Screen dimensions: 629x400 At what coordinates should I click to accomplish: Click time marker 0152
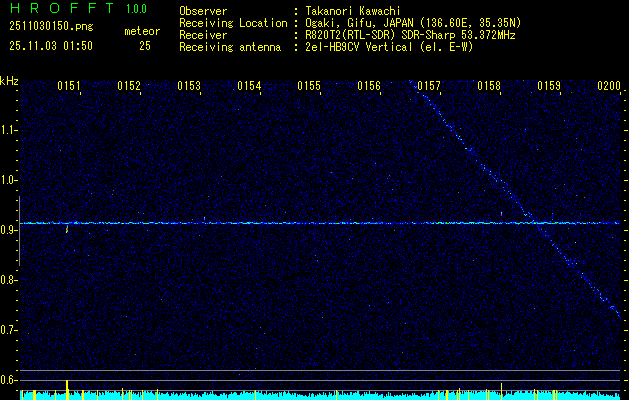(129, 86)
